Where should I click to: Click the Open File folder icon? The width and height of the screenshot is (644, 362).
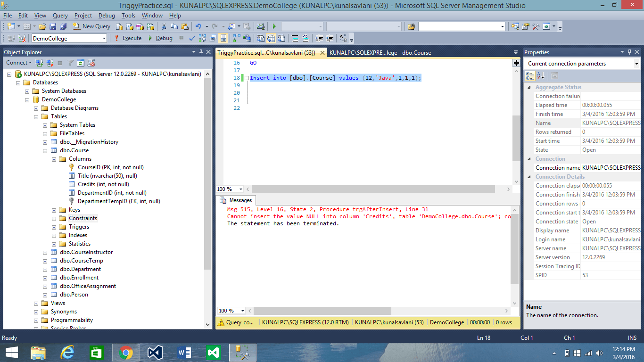42,26
